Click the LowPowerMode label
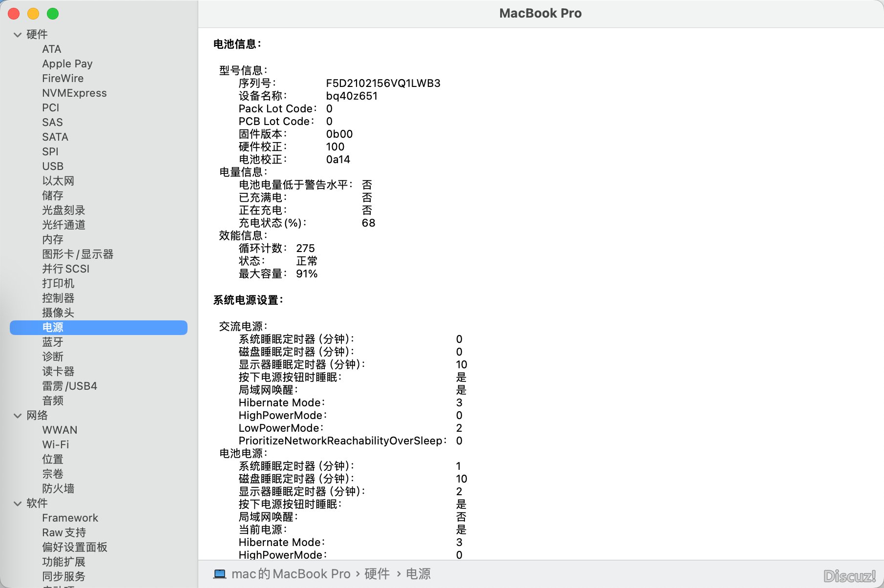Viewport: 884px width, 588px height. click(x=281, y=428)
